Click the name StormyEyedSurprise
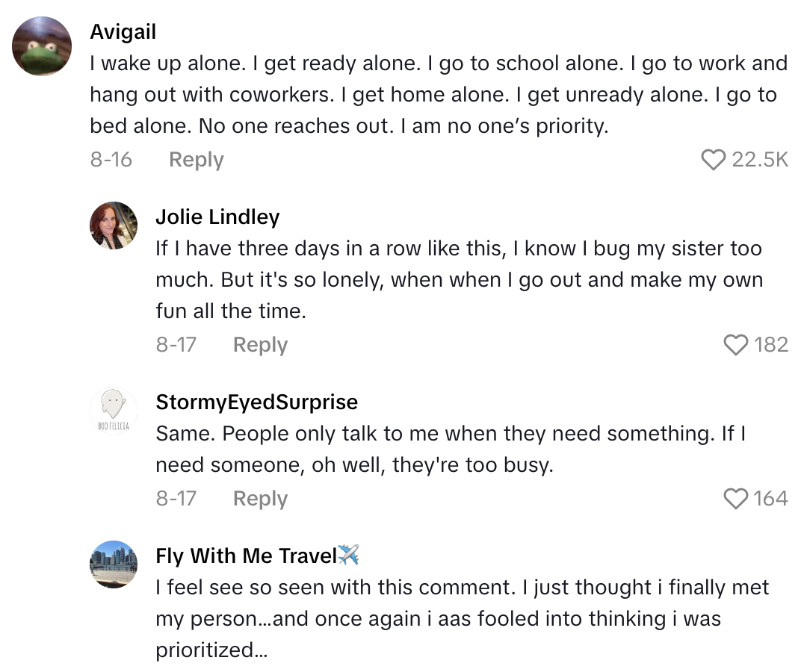The width and height of the screenshot is (804, 672). click(x=257, y=402)
